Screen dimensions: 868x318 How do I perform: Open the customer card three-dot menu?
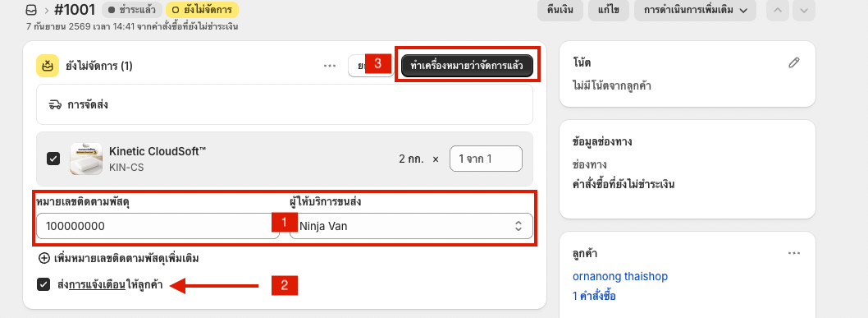click(794, 253)
